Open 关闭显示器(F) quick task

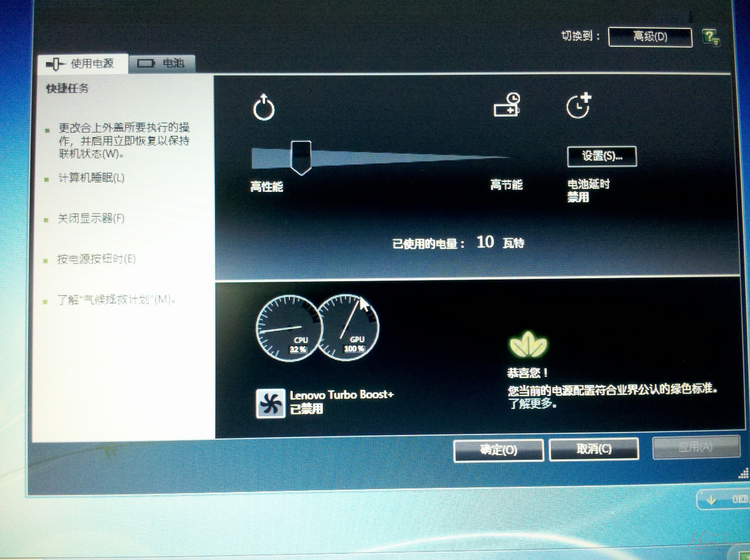pos(91,219)
